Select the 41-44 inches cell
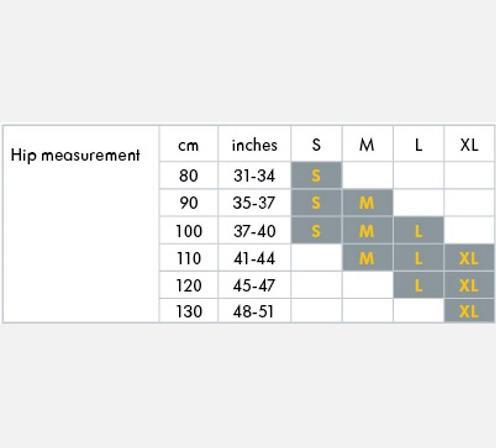Viewport: 496px width, 448px height. pyautogui.click(x=254, y=258)
